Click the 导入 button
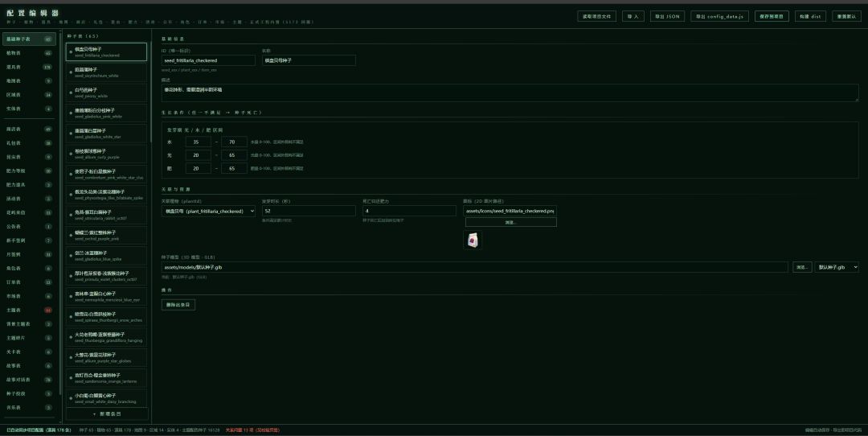The width and height of the screenshot is (868, 436). click(x=633, y=17)
